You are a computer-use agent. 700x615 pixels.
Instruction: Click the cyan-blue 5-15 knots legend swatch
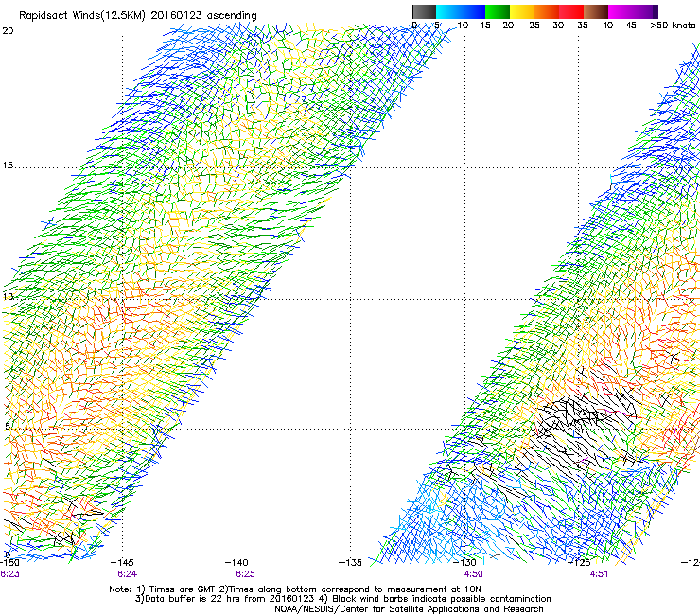click(461, 11)
